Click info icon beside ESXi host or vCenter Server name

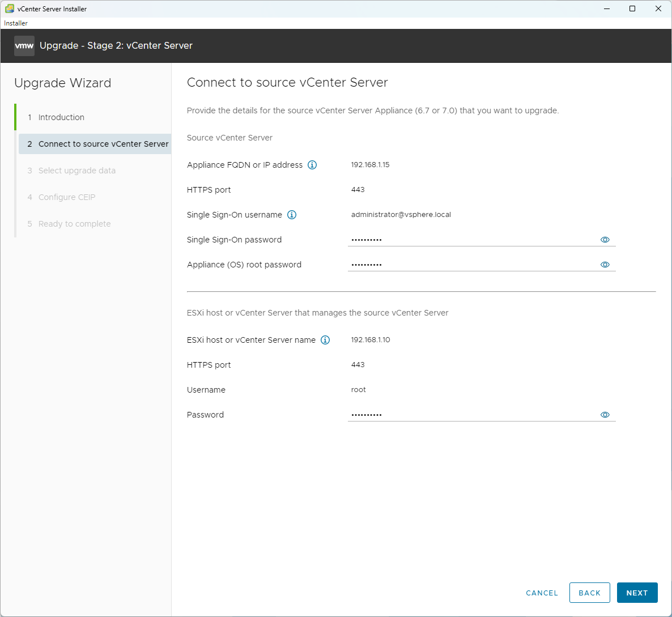(325, 340)
